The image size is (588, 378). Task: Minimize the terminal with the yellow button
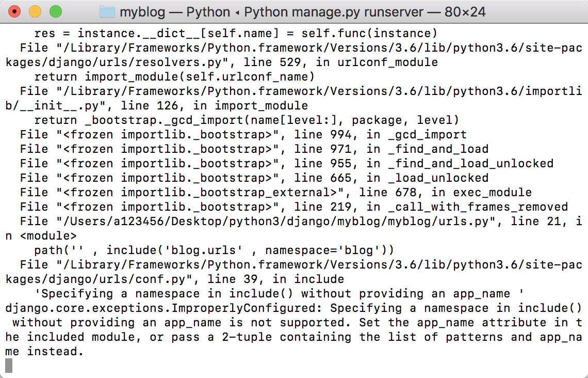tap(35, 11)
